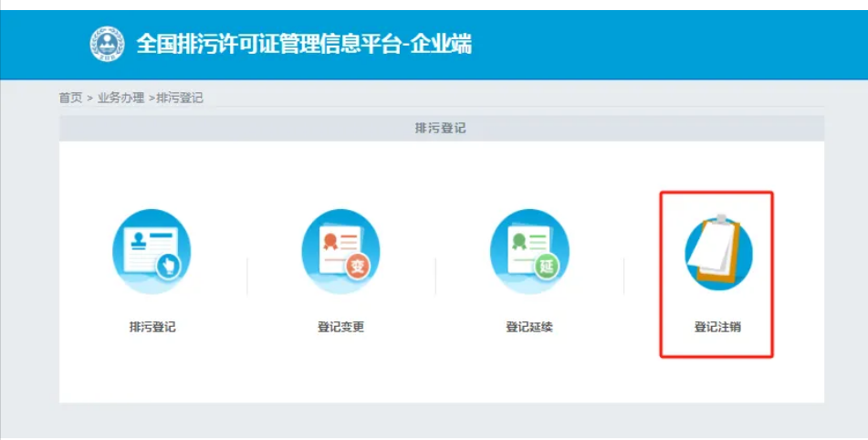Click the 登记变更 text label
The width and height of the screenshot is (868, 440).
point(340,327)
